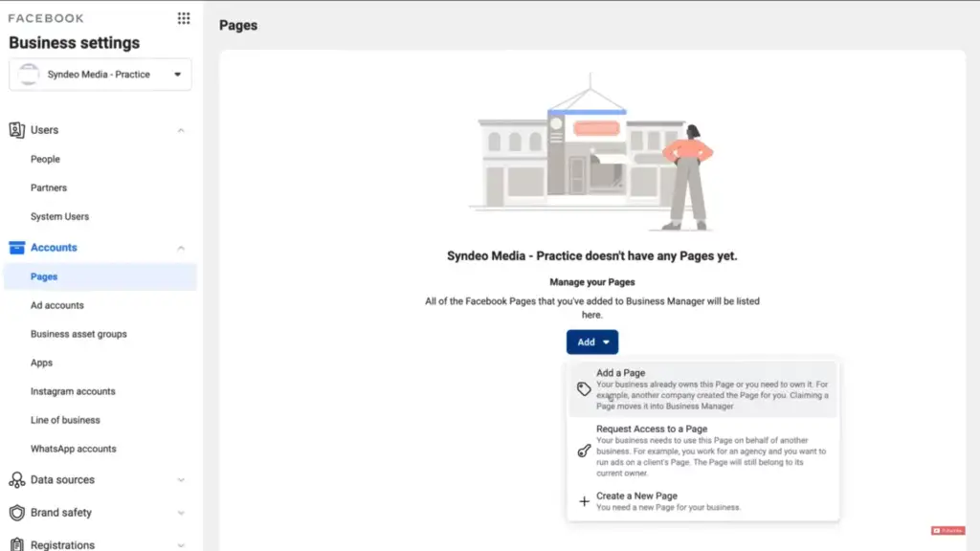Select Pages in the Accounts list

pyautogui.click(x=100, y=276)
